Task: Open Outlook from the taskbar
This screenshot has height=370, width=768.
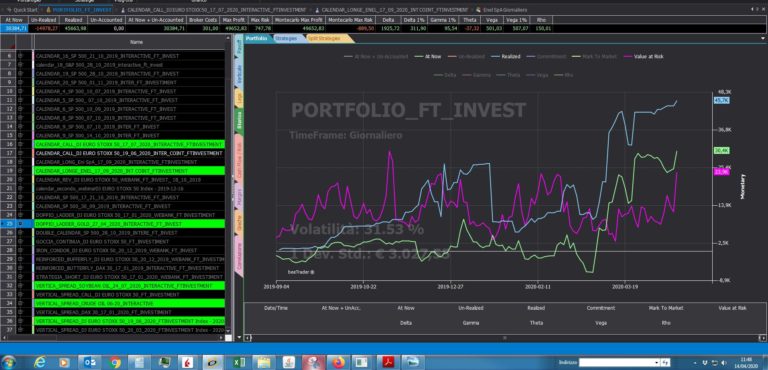Action: 90,363
